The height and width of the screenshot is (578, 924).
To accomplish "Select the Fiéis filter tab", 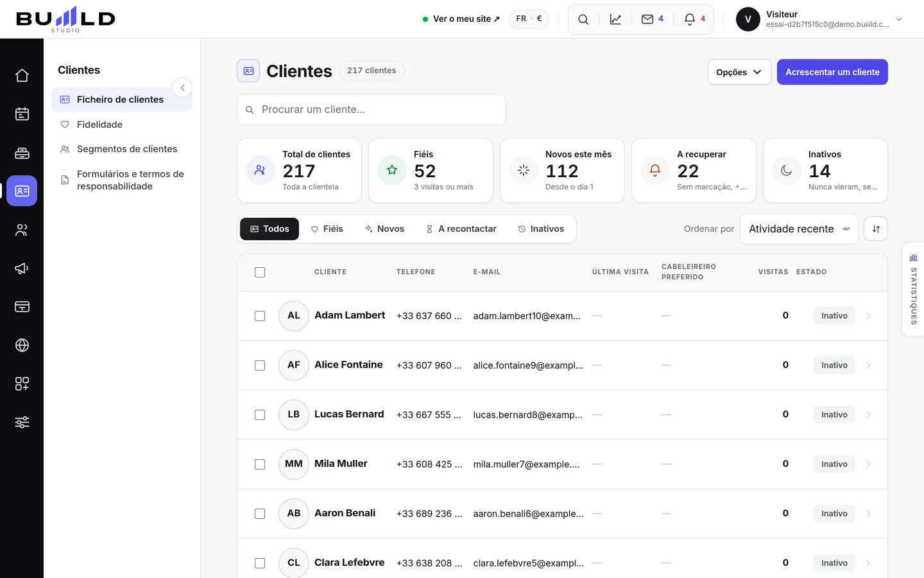I will (x=327, y=229).
